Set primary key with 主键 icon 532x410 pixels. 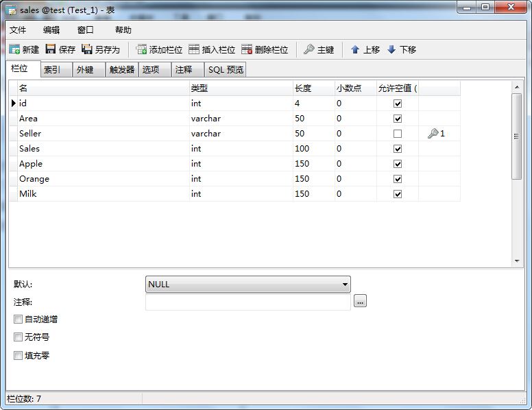click(x=309, y=49)
